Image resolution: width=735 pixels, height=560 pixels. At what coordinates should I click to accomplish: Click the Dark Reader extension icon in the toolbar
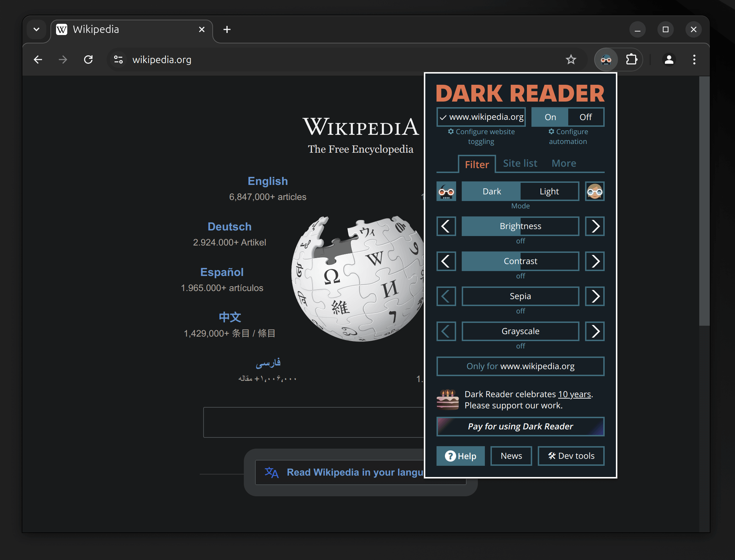[x=606, y=60]
